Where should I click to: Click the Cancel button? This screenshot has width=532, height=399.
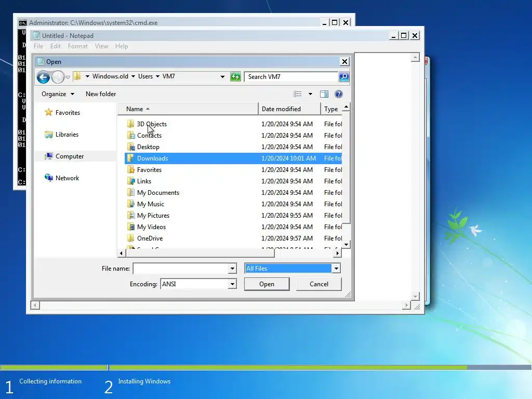tap(318, 284)
